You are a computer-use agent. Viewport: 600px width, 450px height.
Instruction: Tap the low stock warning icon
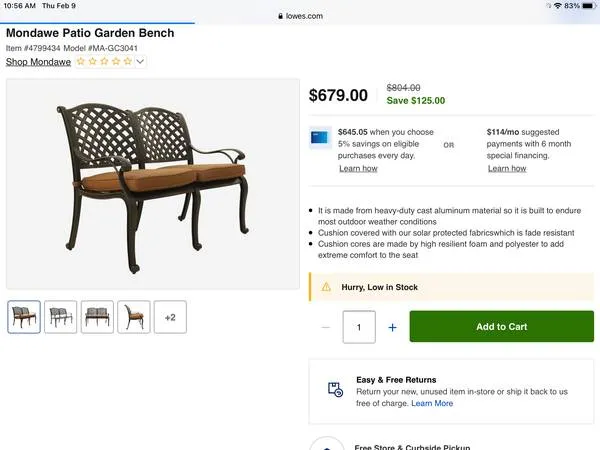point(325,287)
